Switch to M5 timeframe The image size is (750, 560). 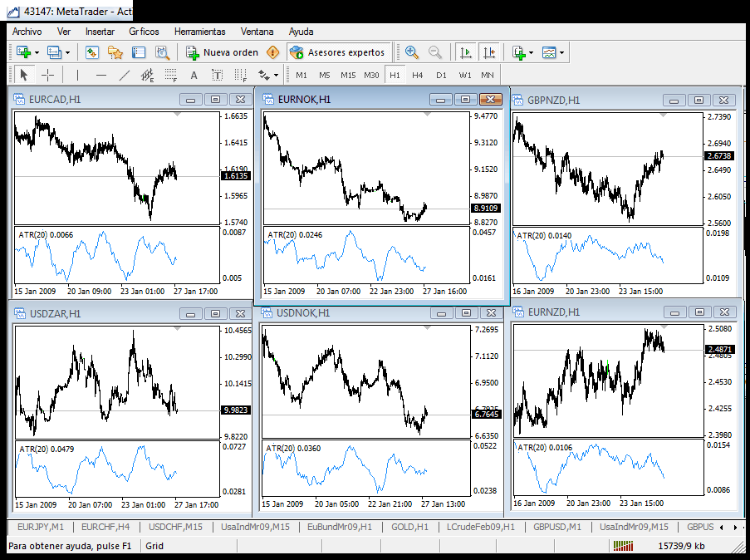click(325, 75)
